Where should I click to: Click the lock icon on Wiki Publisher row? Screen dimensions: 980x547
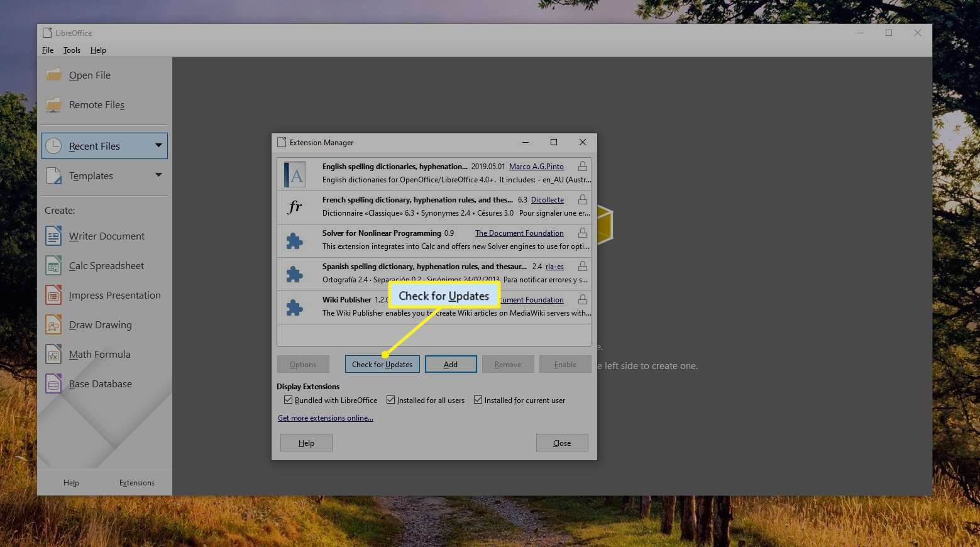click(x=583, y=299)
